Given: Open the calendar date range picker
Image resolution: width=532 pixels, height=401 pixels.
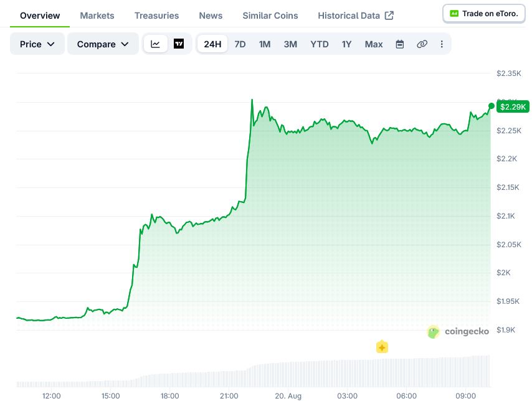Looking at the screenshot, I should point(400,44).
